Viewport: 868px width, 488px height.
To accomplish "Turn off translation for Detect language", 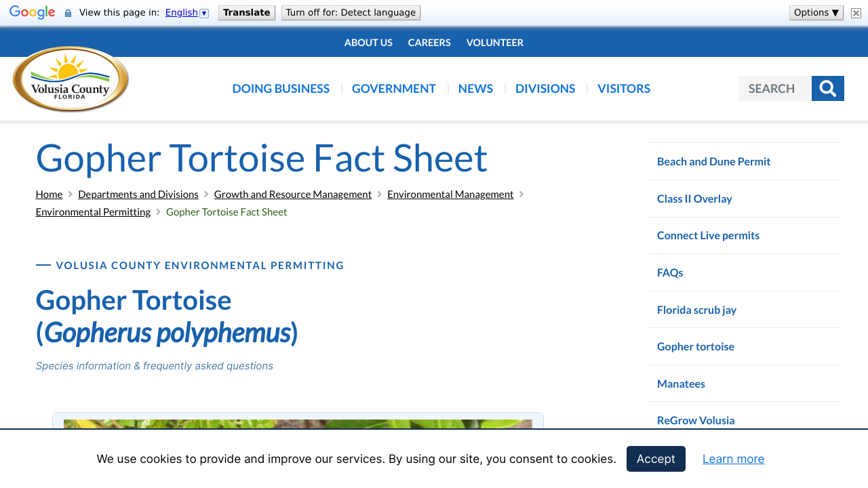I will coord(351,13).
